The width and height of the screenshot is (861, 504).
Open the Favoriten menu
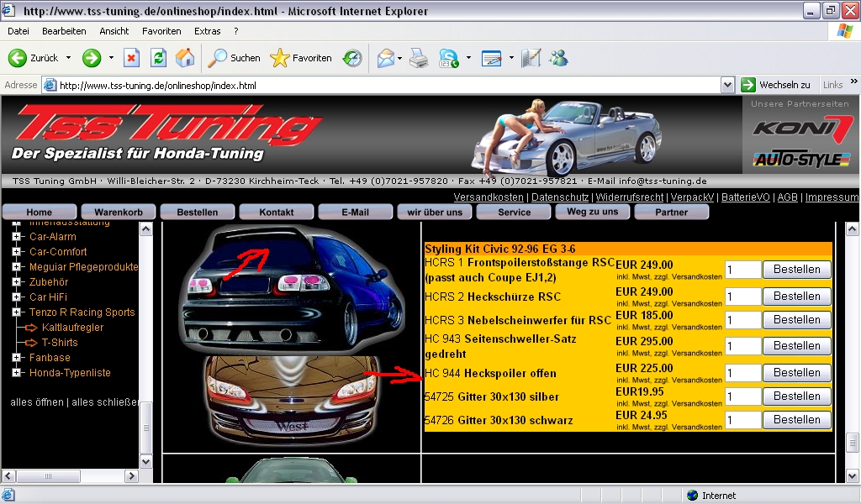point(161,31)
